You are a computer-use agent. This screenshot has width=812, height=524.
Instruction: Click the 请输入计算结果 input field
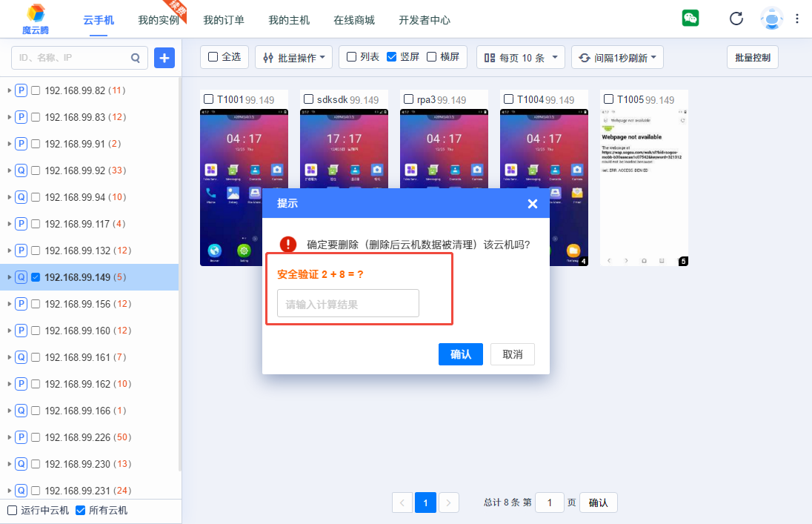pos(347,304)
